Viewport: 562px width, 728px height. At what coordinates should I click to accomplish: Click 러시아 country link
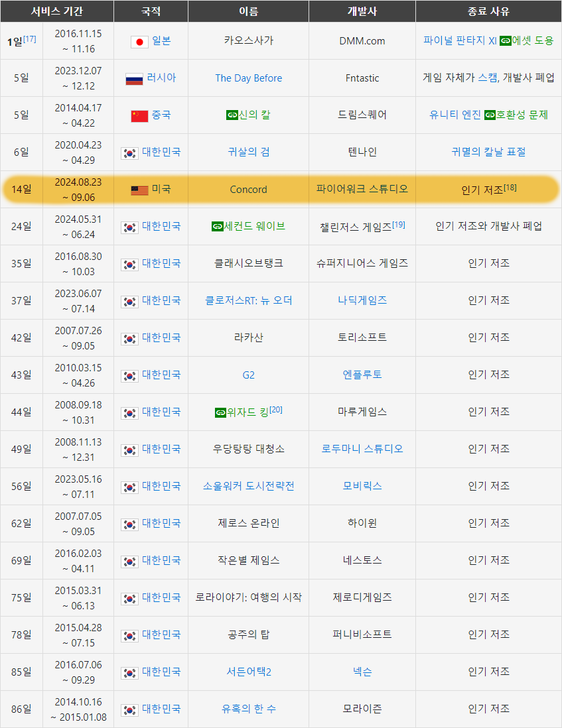[x=161, y=78]
